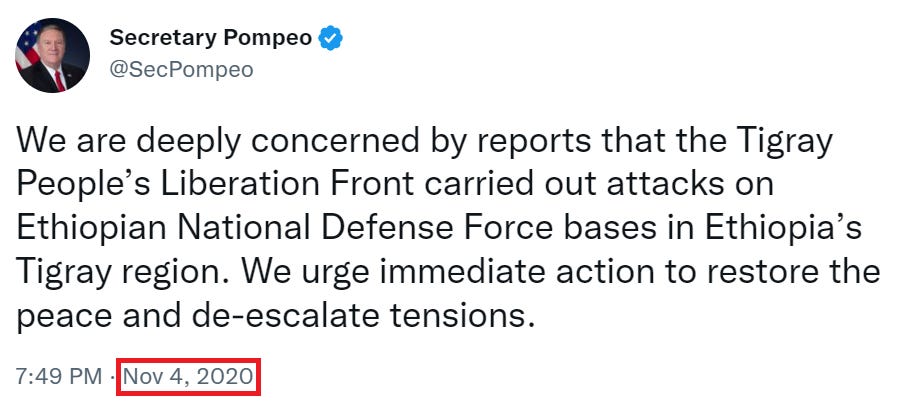Select the Nov 4, 2020 date
The image size is (911, 401).
pos(189,377)
